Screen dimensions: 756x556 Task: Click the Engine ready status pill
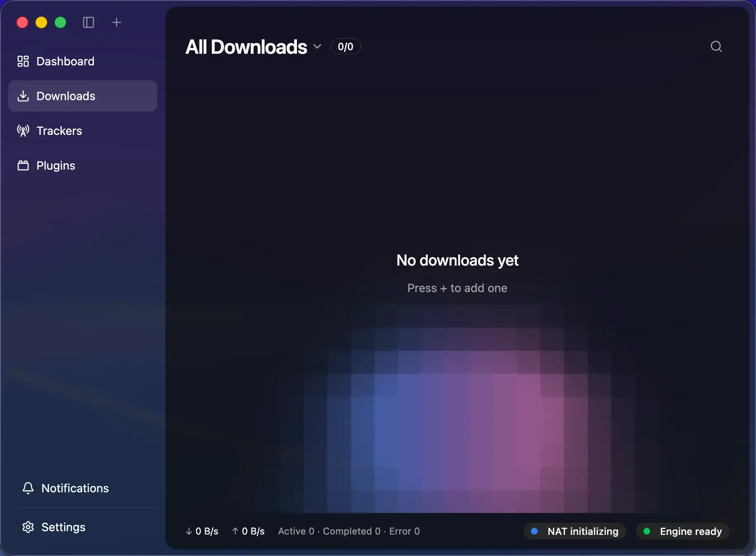click(x=683, y=531)
